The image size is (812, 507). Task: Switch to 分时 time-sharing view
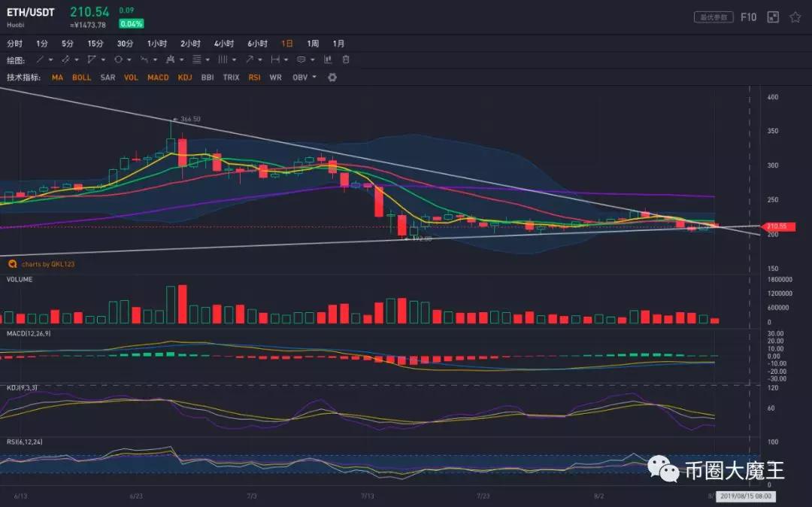coord(14,44)
